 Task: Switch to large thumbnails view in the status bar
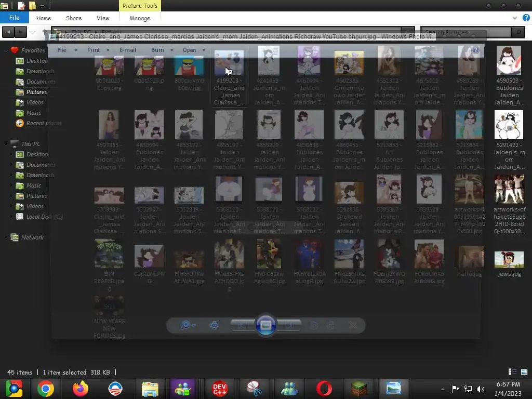click(524, 372)
